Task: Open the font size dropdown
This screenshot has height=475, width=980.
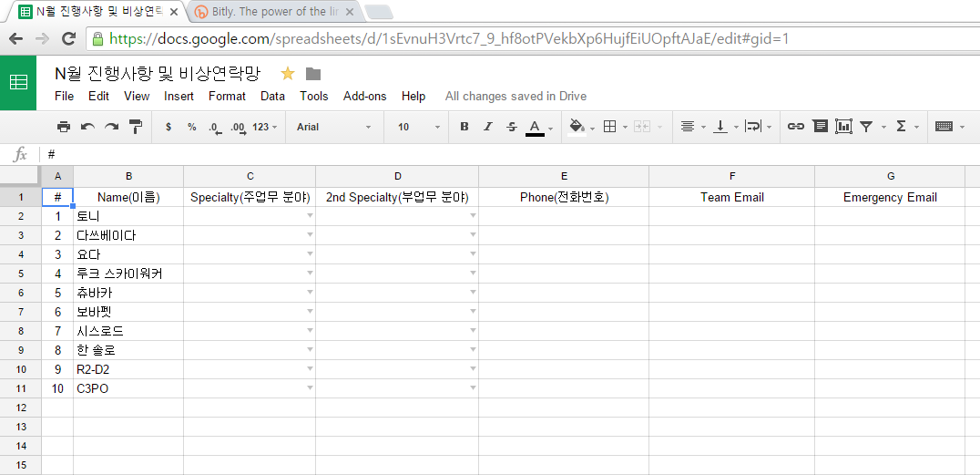Action: [415, 127]
